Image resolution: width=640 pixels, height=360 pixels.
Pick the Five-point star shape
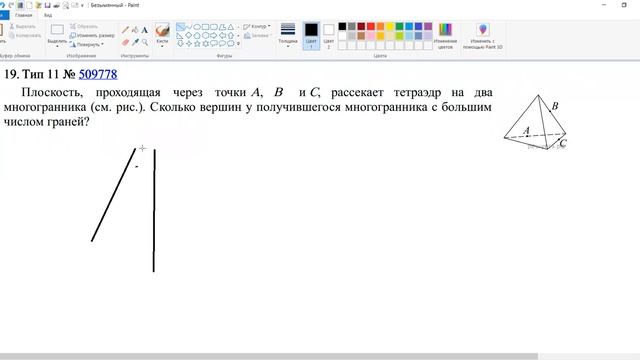tap(197, 44)
